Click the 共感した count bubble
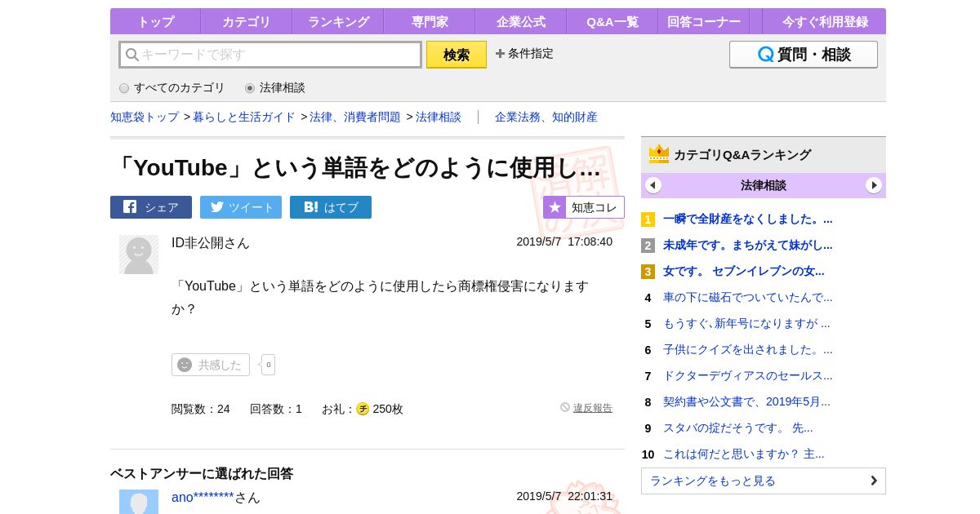 tap(269, 365)
